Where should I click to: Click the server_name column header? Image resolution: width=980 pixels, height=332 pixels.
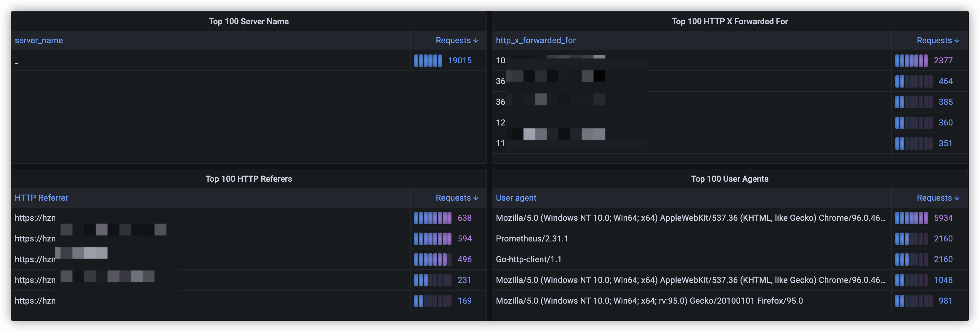[x=39, y=41]
